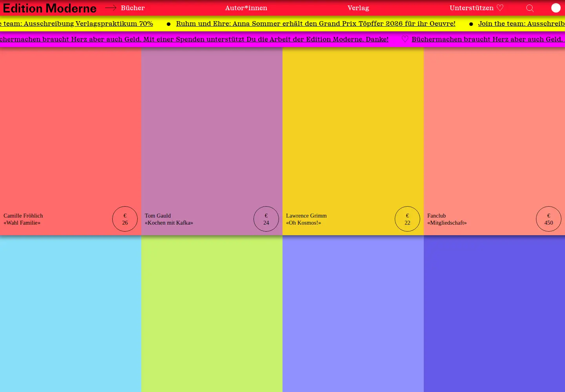Click the Tom Gauld «Kochen mit Kafka» caption
The image size is (565, 392).
point(169,219)
